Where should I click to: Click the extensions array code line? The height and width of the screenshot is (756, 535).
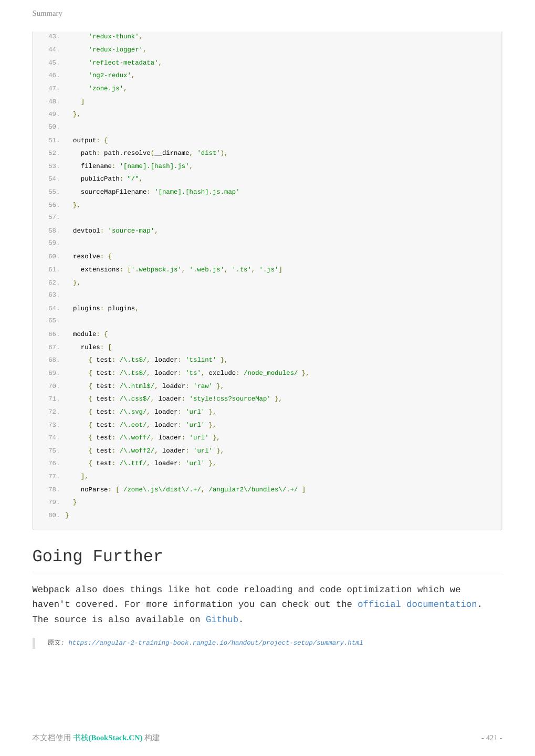click(x=181, y=269)
